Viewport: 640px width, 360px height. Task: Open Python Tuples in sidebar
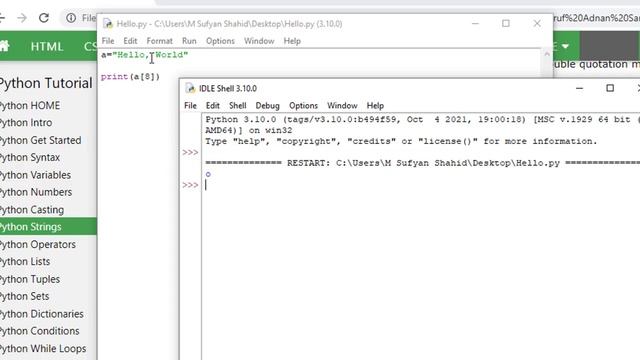click(30, 279)
